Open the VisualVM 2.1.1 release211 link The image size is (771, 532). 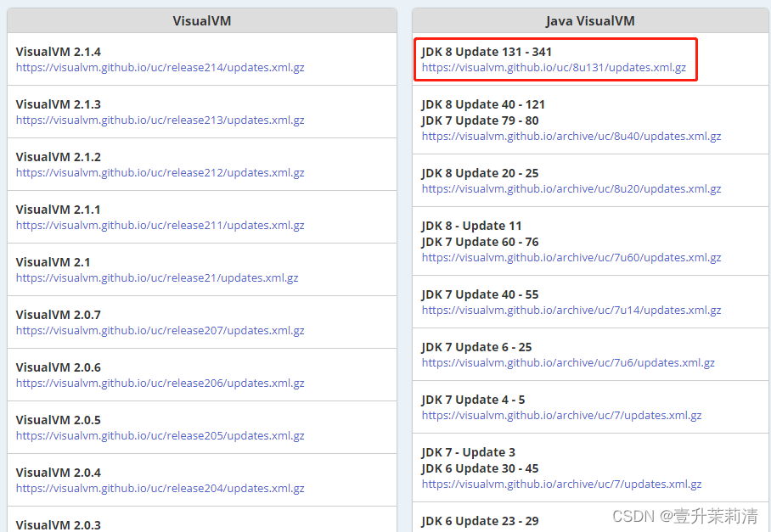click(x=160, y=225)
